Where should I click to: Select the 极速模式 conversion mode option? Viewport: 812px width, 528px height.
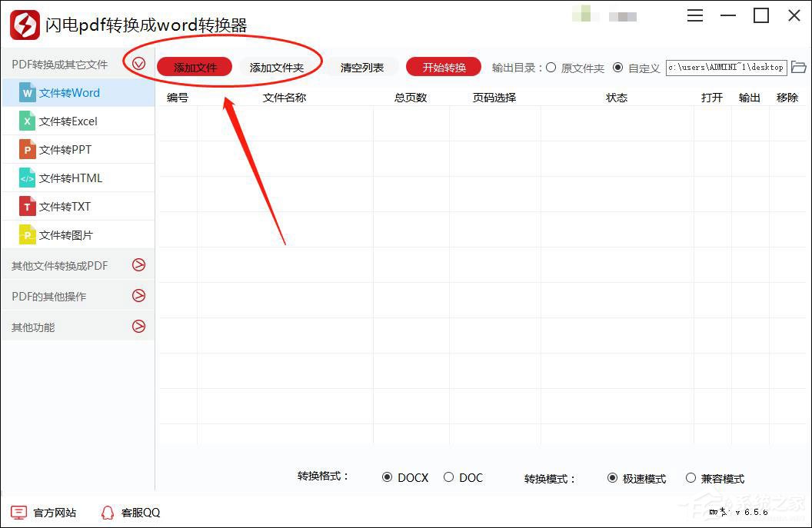[611, 477]
